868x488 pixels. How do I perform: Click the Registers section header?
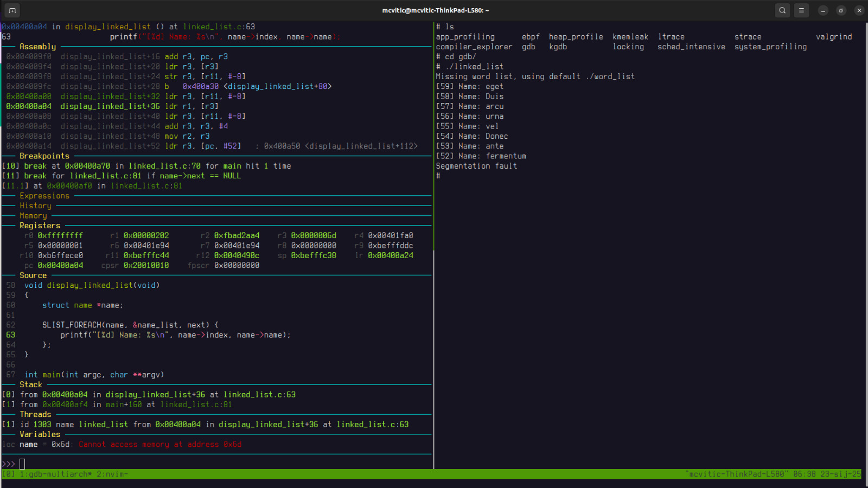[x=40, y=226]
